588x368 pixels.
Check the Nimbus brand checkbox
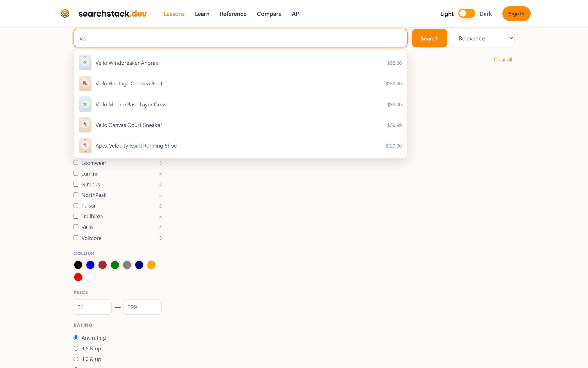click(76, 184)
